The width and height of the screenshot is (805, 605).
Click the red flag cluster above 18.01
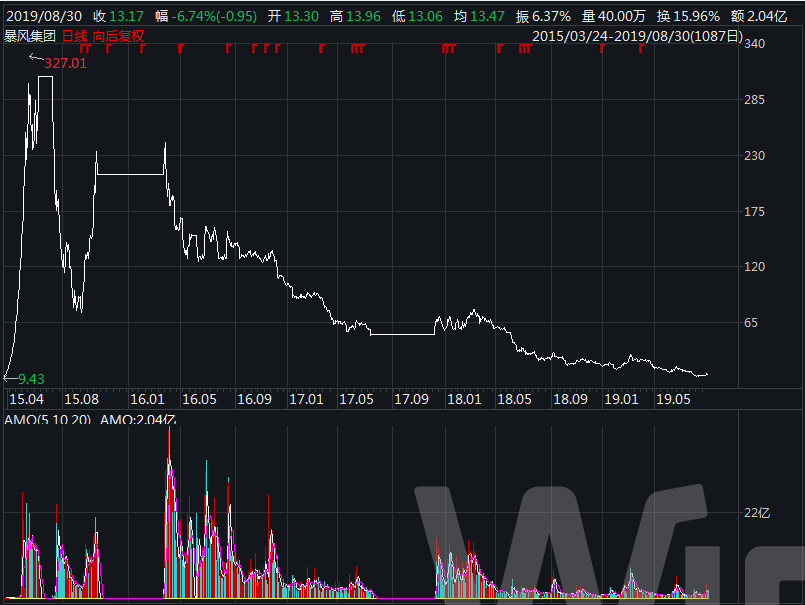coord(449,49)
